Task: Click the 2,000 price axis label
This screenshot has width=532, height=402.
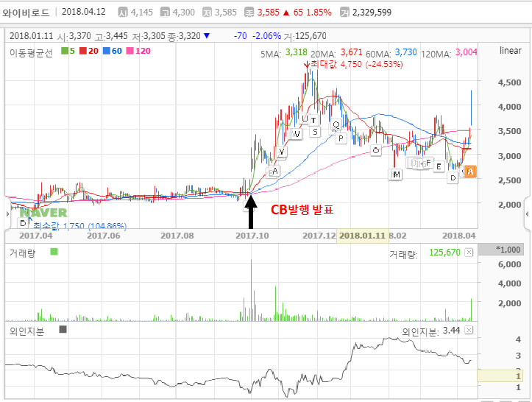Action: pos(509,205)
